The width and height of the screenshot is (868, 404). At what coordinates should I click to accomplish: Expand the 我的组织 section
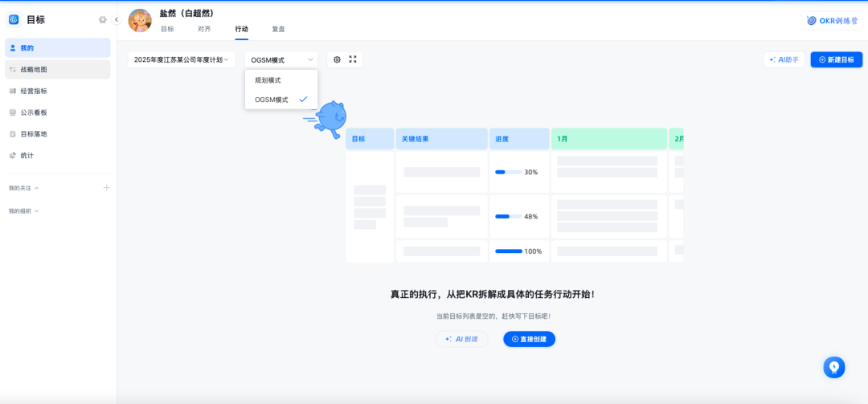pyautogui.click(x=24, y=211)
